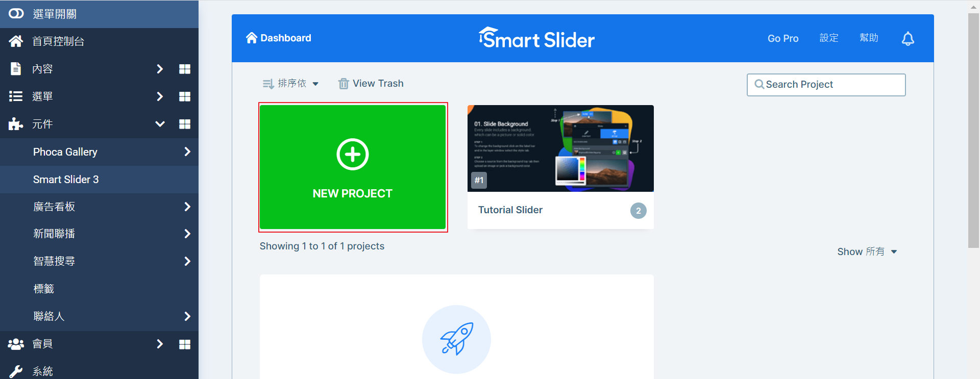This screenshot has height=379, width=980.
Task: Open the 會員 dashboard grid icon
Action: coord(185,344)
